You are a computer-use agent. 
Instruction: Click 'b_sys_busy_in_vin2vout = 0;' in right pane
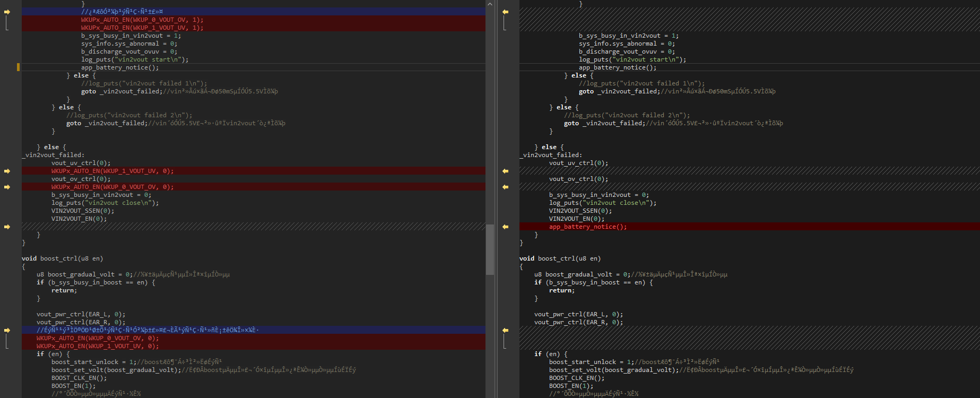(599, 195)
